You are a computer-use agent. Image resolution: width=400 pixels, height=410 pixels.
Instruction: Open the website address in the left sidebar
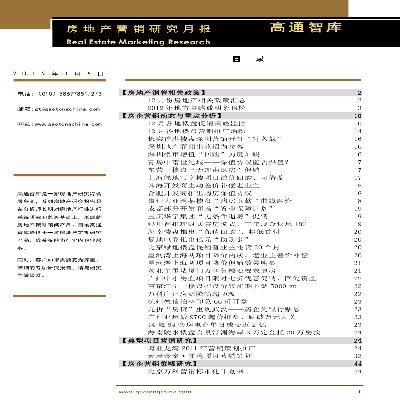pos(59,124)
